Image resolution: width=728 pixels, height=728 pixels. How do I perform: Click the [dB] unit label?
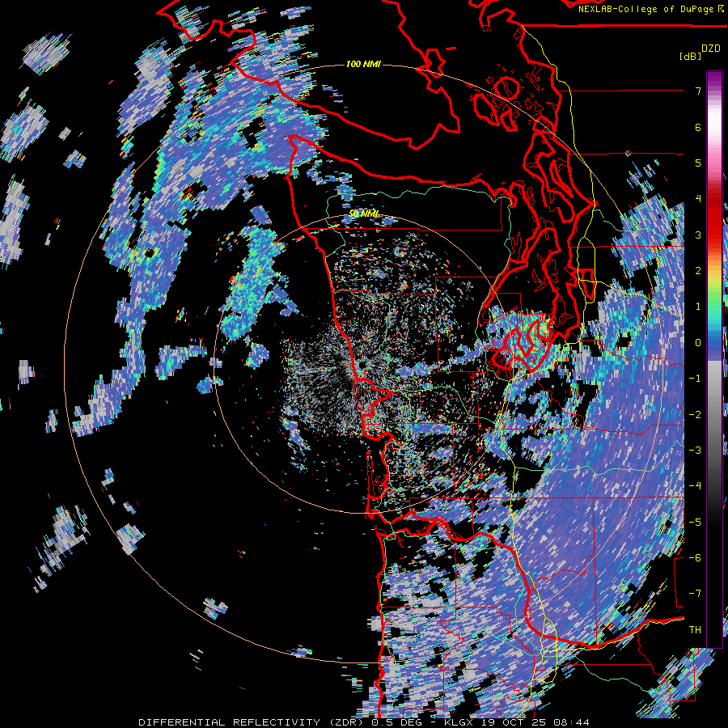[x=691, y=56]
